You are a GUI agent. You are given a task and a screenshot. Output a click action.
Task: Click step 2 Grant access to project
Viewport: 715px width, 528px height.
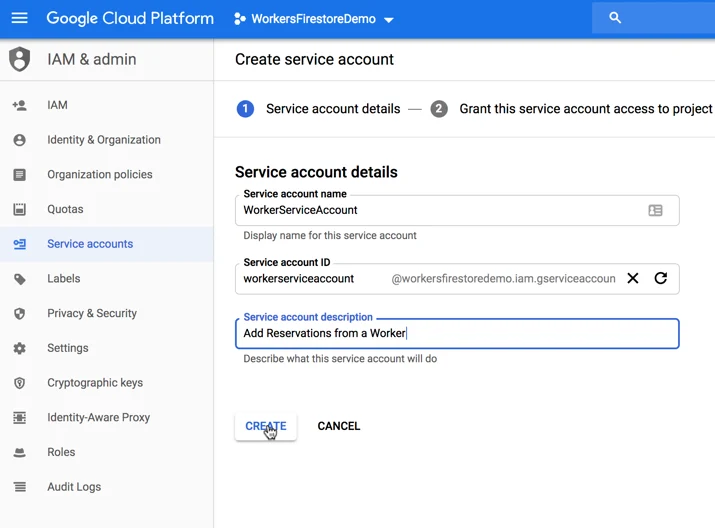click(572, 109)
